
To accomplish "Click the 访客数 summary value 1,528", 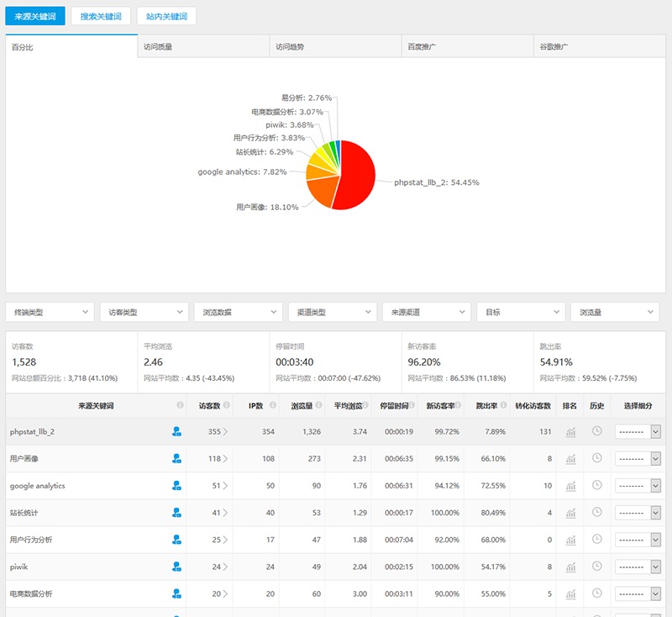I will [24, 362].
